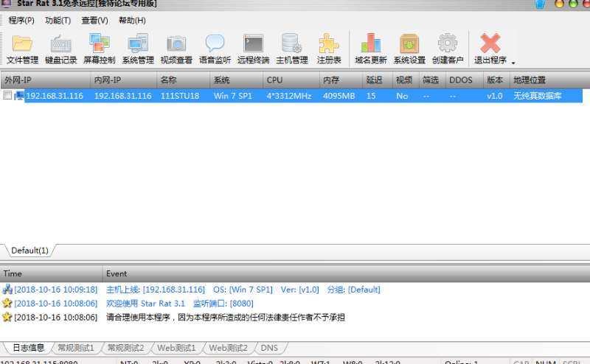Sort by the CPU column header
The width and height of the screenshot is (590, 364).
[x=291, y=80]
